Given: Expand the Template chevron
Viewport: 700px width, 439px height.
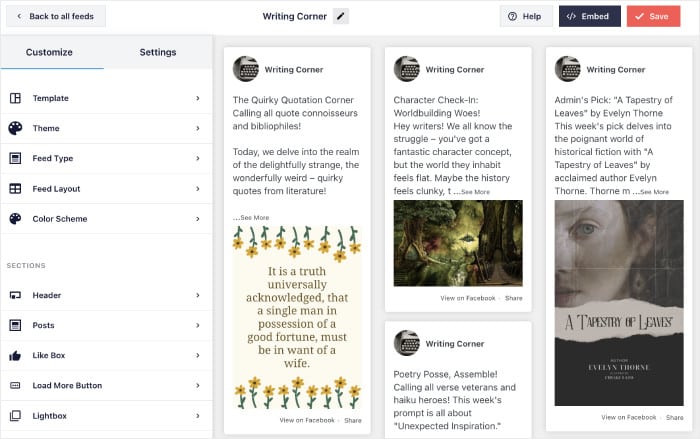Looking at the screenshot, I should click(x=198, y=98).
